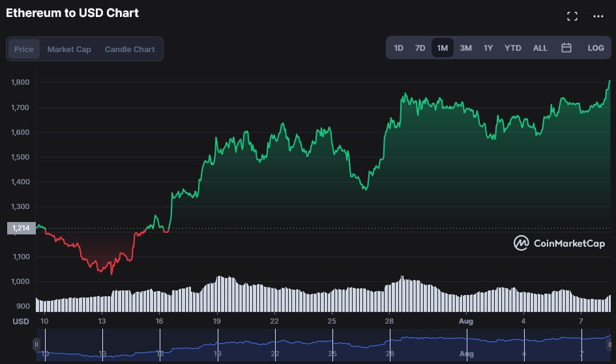Viewport: 616px width, 364px height.
Task: Select the 3M time range
Action: (x=465, y=48)
